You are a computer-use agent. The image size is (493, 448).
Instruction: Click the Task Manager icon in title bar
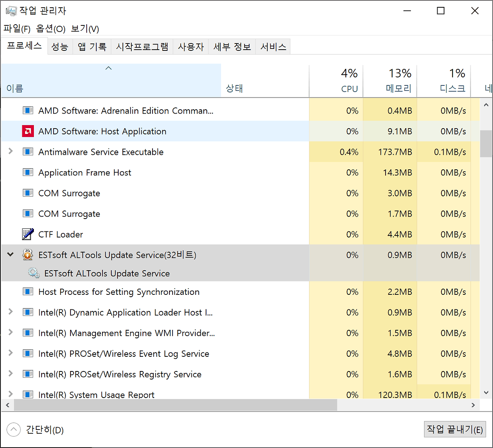[x=11, y=10]
